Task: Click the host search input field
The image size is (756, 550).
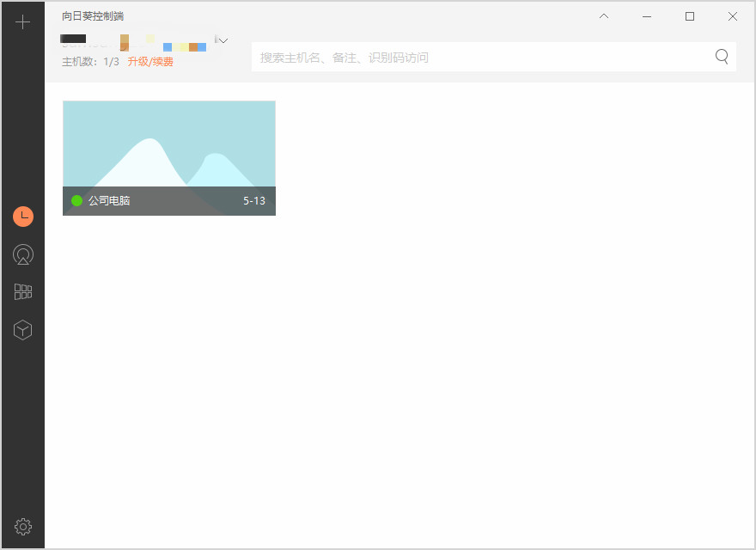Action: point(494,57)
